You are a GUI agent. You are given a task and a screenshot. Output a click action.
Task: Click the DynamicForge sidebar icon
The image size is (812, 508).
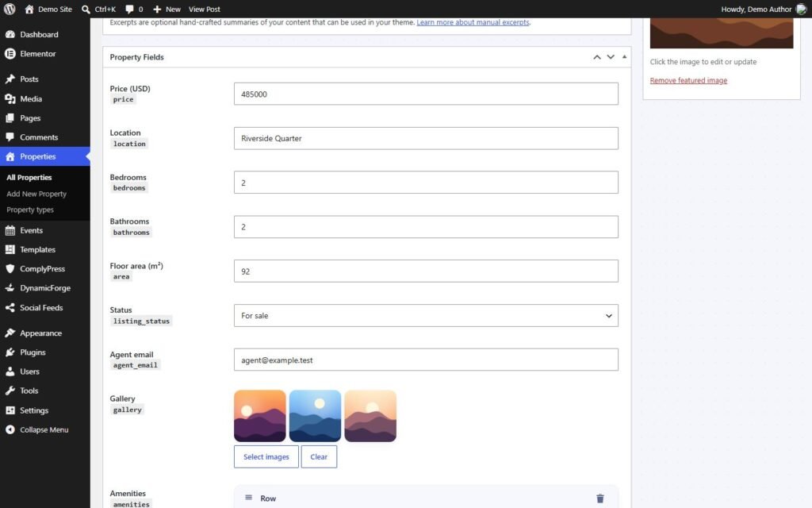click(x=10, y=287)
